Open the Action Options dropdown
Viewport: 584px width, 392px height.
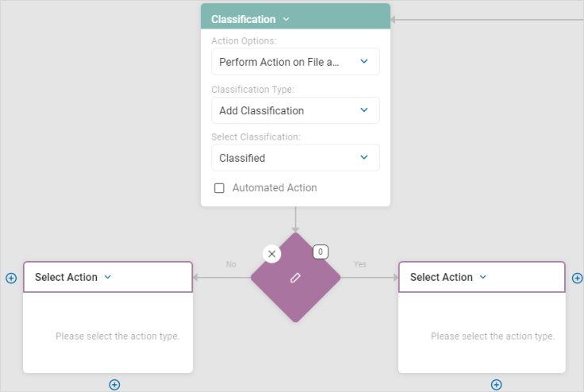point(295,62)
